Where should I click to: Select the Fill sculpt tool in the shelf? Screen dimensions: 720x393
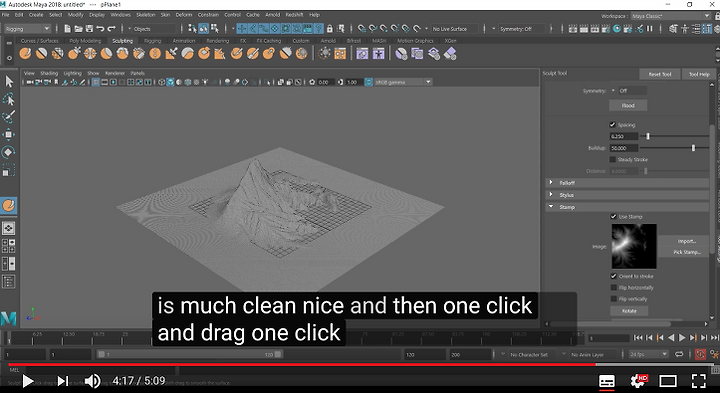click(219, 54)
